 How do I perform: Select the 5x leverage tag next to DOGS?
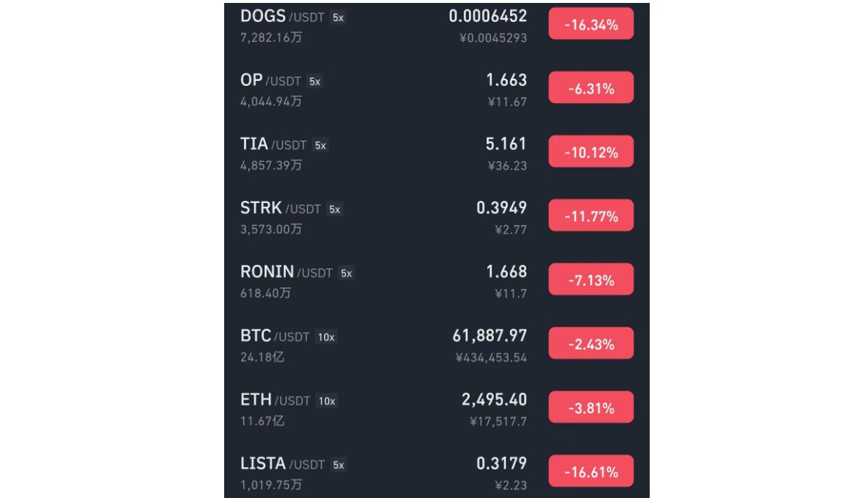coord(337,18)
